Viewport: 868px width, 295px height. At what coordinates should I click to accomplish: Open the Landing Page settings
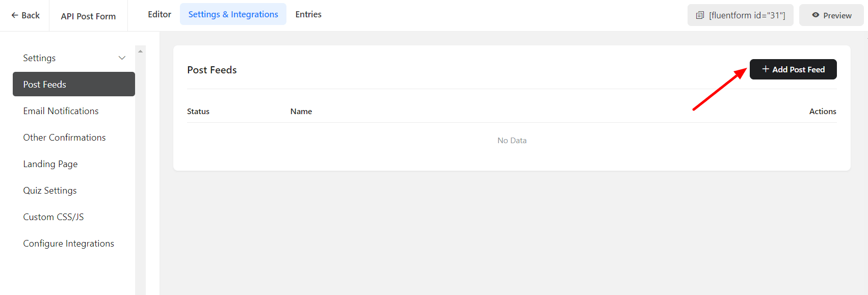[x=50, y=164]
